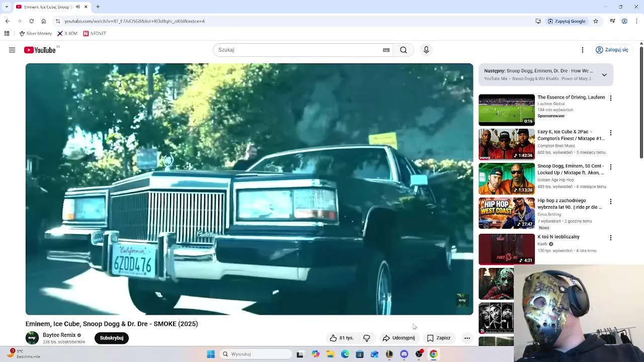Open Discord from the taskbar

click(404, 354)
